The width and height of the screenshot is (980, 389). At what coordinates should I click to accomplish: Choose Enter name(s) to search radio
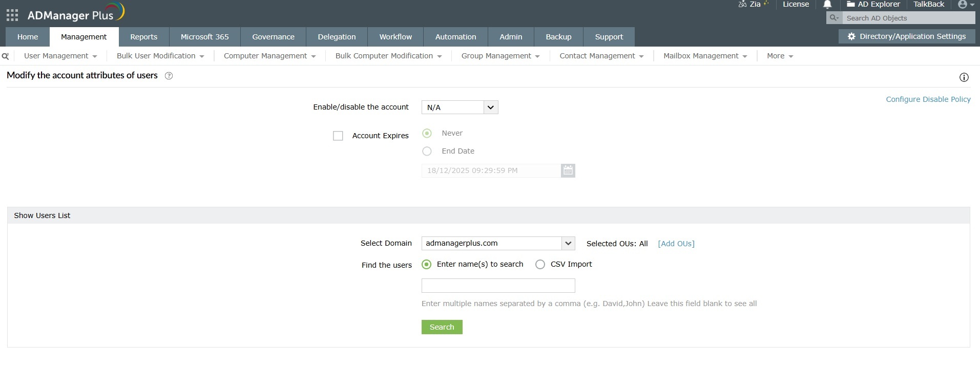(426, 265)
